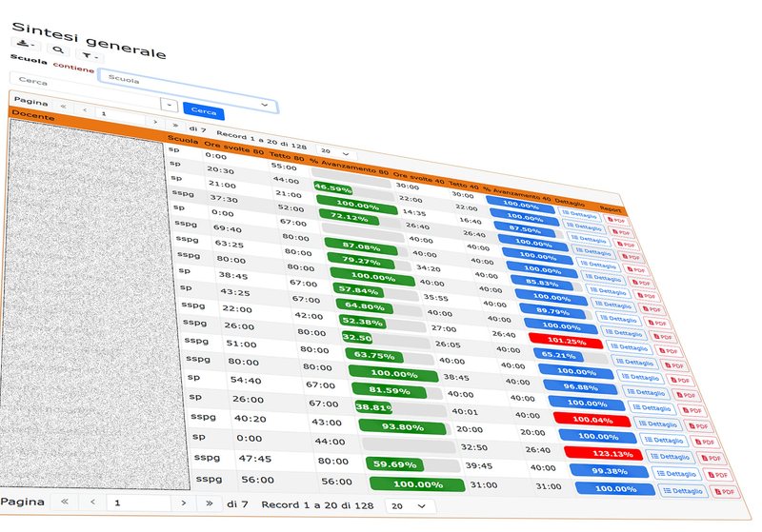Image resolution: width=762 pixels, height=532 pixels.
Task: Click the '14:35' hours cell
Action: click(x=414, y=212)
